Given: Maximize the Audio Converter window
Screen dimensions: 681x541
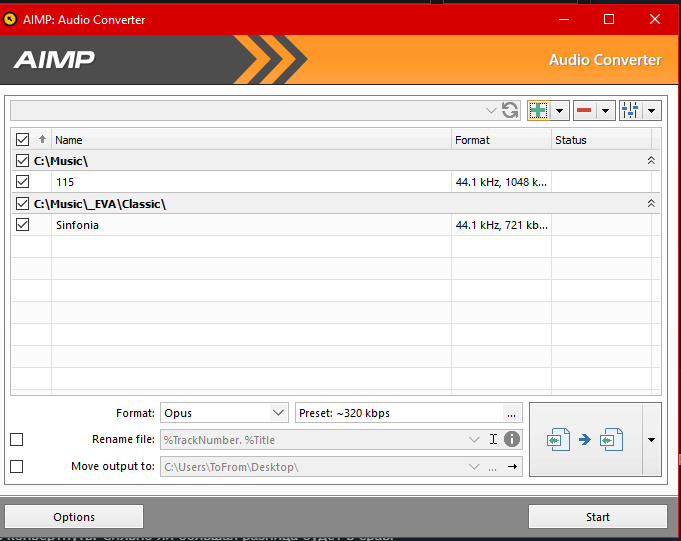Looking at the screenshot, I should tap(609, 19).
